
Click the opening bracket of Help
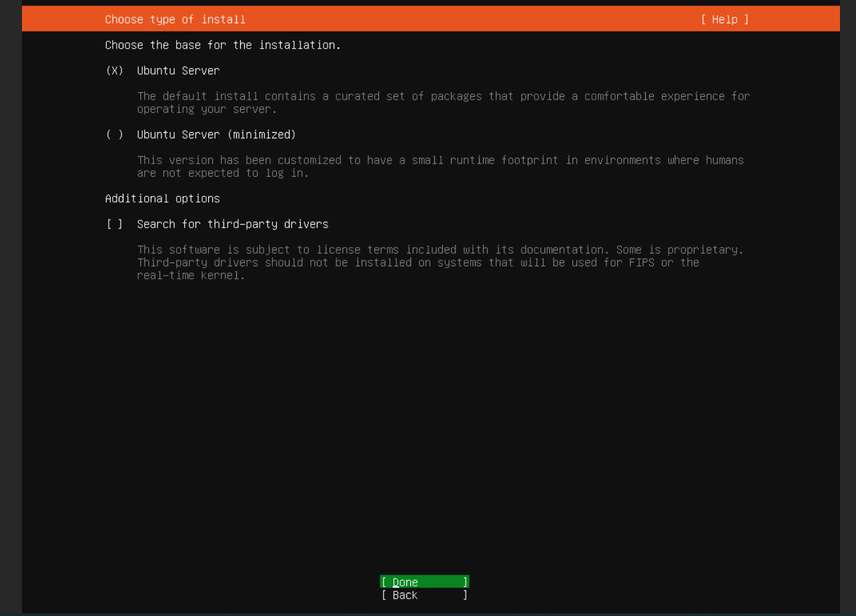(x=704, y=19)
